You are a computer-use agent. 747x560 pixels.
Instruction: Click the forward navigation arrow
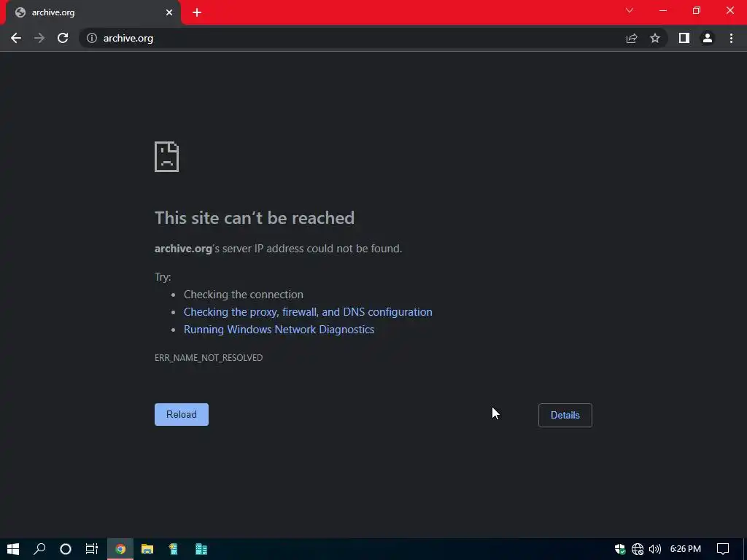pos(39,38)
